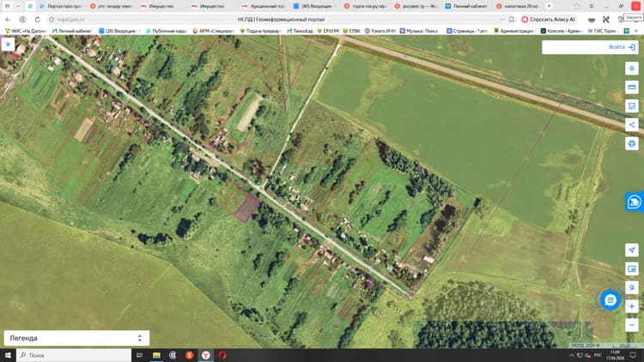644x362 pixels.
Task: Zoom out with the minus button
Action: (x=632, y=325)
